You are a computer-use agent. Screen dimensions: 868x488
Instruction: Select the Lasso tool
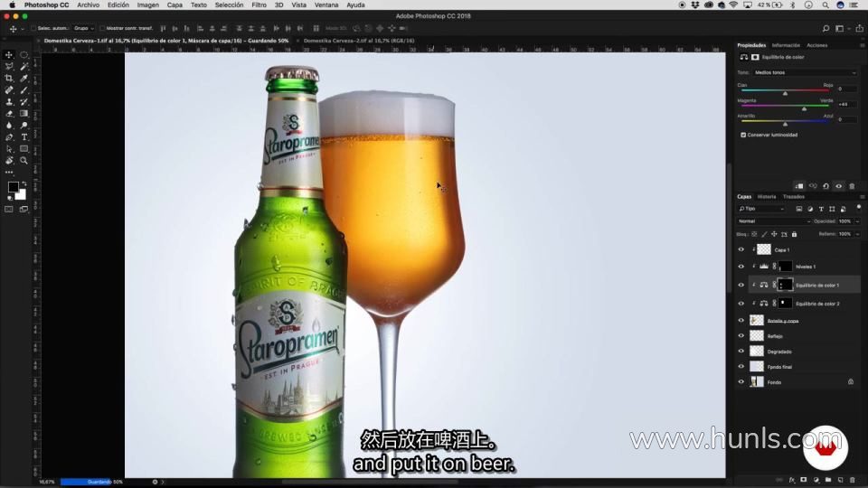pos(9,66)
